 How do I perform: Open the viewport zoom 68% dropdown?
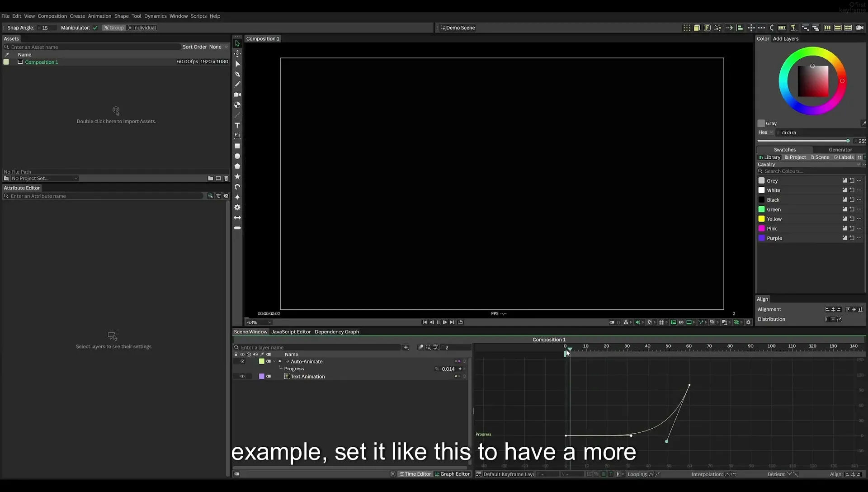pyautogui.click(x=259, y=322)
